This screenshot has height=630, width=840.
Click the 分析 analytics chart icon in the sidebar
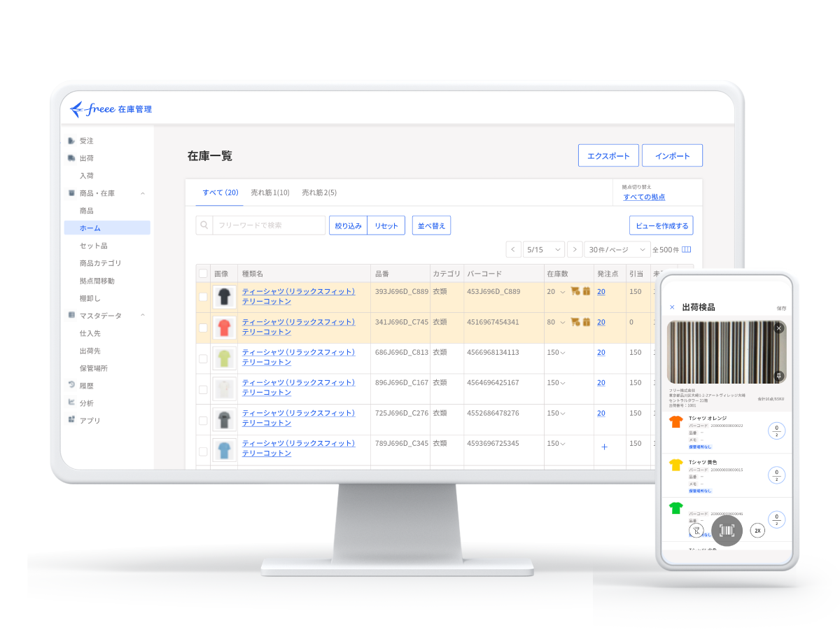coord(71,402)
